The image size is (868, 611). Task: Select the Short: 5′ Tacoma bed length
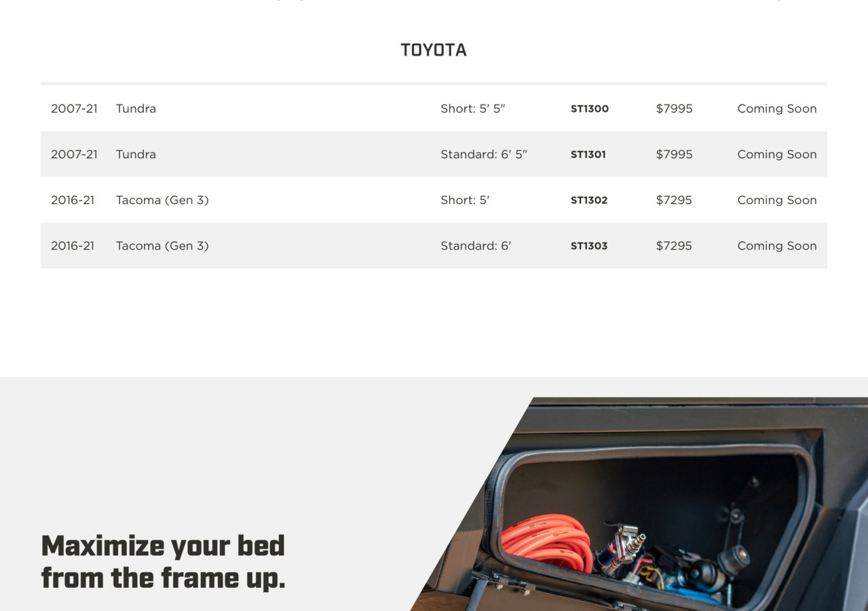point(465,200)
